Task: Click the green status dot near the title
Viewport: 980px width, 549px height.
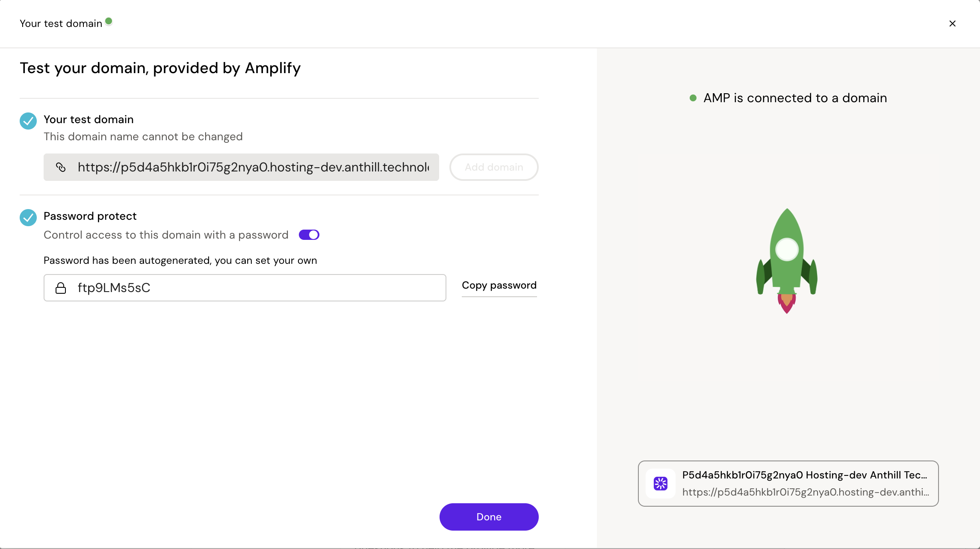Action: 109,21
